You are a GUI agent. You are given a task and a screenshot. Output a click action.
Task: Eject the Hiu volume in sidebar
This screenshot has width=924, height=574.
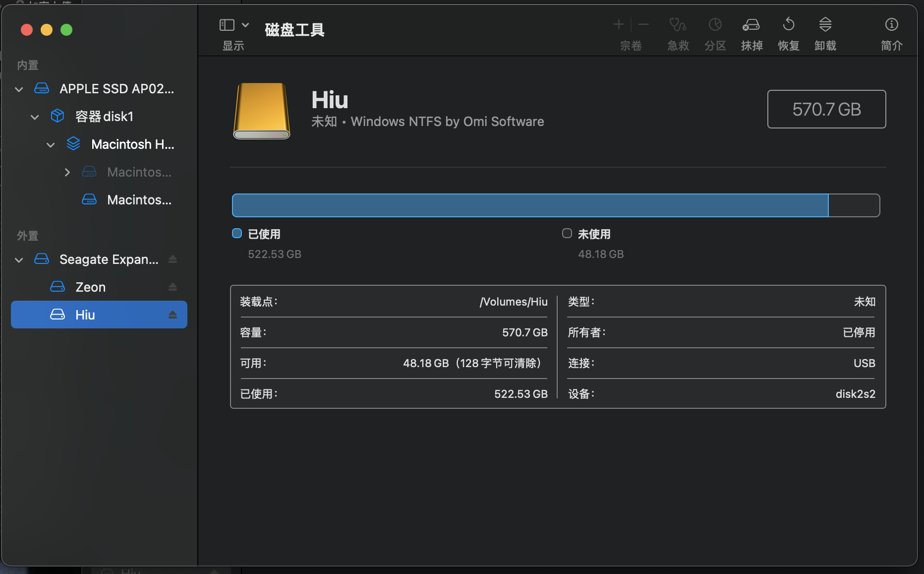point(173,315)
